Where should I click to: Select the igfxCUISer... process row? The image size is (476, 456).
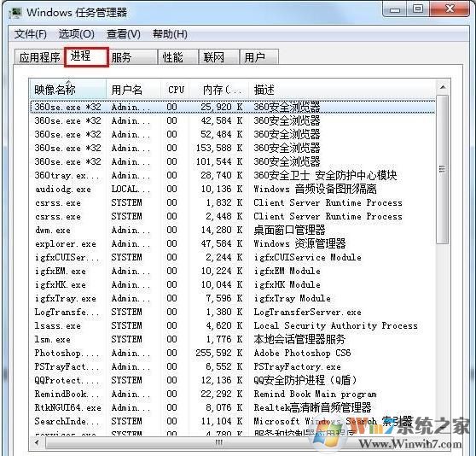tap(233, 257)
